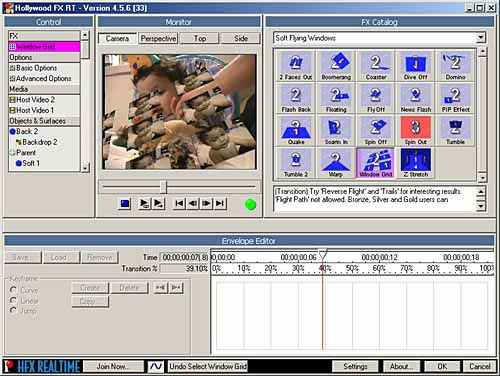The width and height of the screenshot is (500, 376).
Task: Select the Soft 1 object
Action: [x=44, y=163]
